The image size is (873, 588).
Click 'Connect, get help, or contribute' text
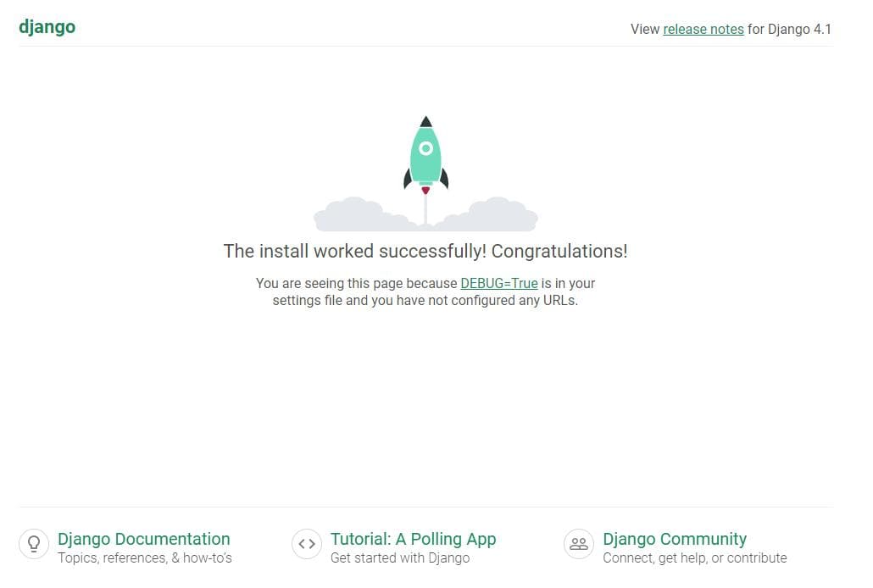(x=695, y=558)
